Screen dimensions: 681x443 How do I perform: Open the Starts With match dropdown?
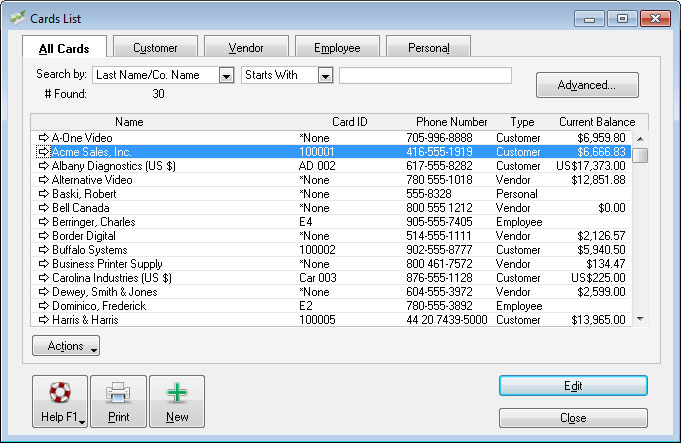coord(325,76)
